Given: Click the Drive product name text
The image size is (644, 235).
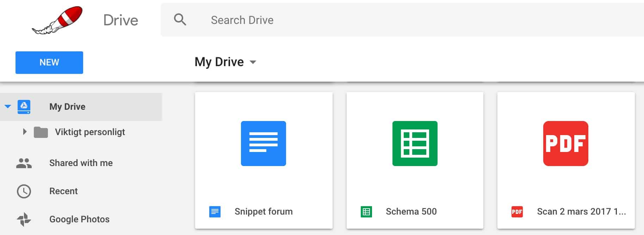Looking at the screenshot, I should pos(121,20).
